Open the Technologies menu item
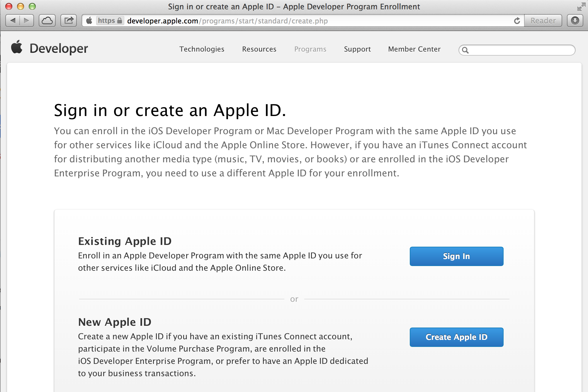The image size is (588, 392). point(202,49)
